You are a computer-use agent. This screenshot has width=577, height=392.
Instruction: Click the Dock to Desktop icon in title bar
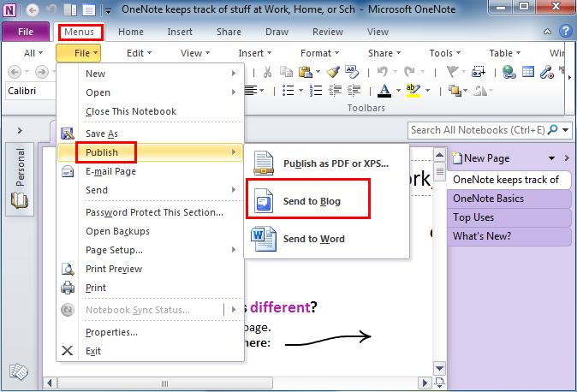pos(70,10)
